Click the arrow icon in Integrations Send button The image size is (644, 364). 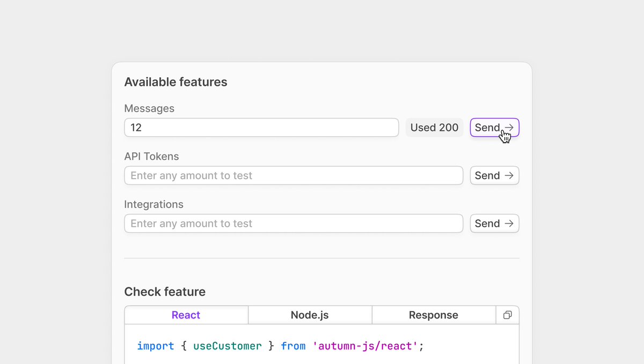click(x=509, y=224)
